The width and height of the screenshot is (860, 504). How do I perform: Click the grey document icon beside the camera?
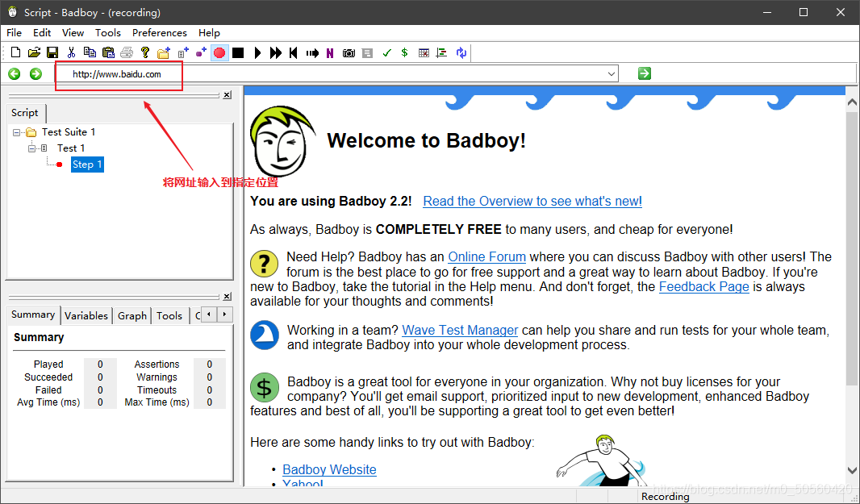(x=367, y=53)
